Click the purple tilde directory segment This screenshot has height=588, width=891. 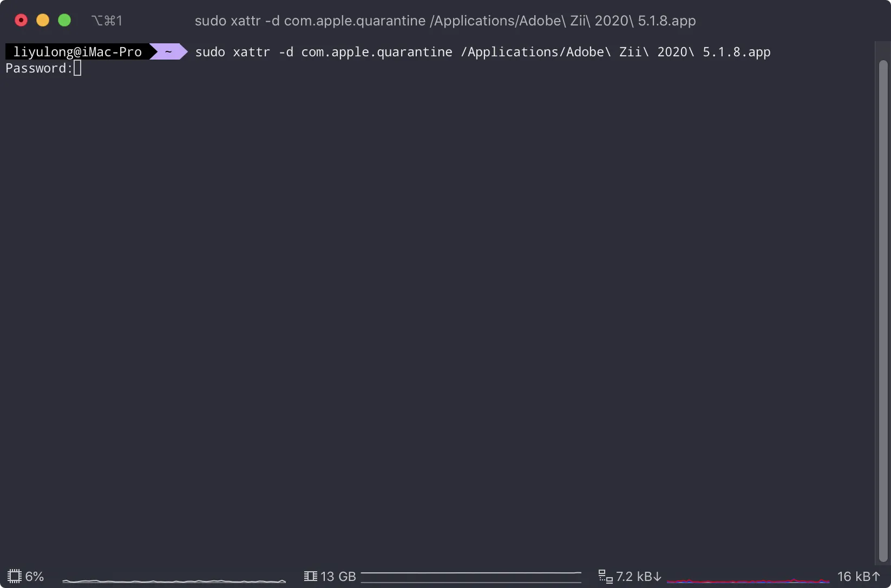pyautogui.click(x=168, y=52)
